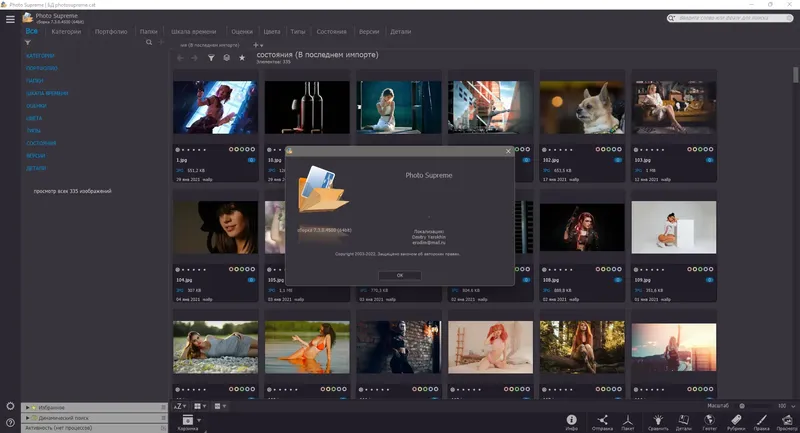
Task: Open the collection viewer filter funnel
Action: pos(211,58)
